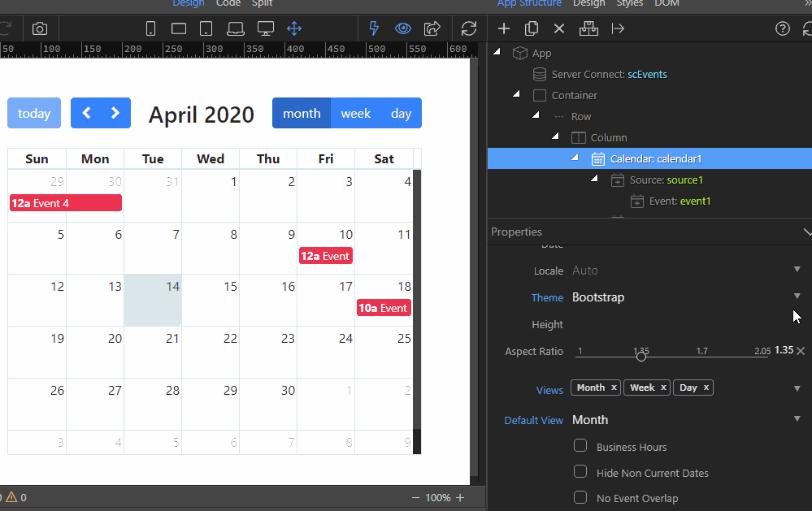Switch calendar to month view button
This screenshot has height=511, width=812.
[x=302, y=113]
